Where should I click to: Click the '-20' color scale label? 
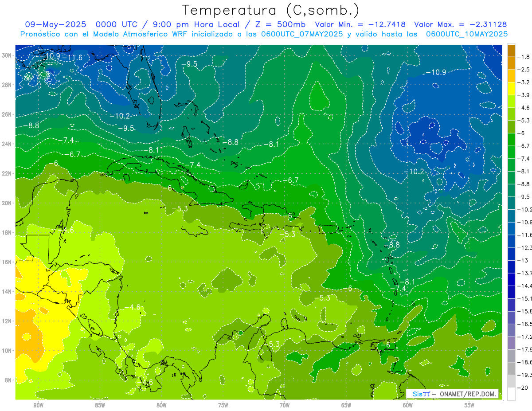(x=523, y=388)
